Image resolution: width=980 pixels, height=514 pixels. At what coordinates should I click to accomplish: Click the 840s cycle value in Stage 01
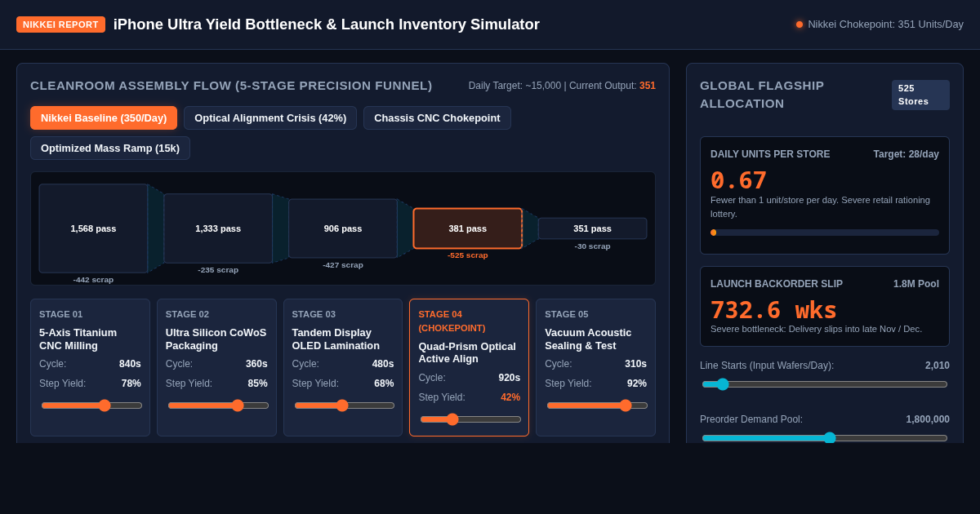[130, 364]
